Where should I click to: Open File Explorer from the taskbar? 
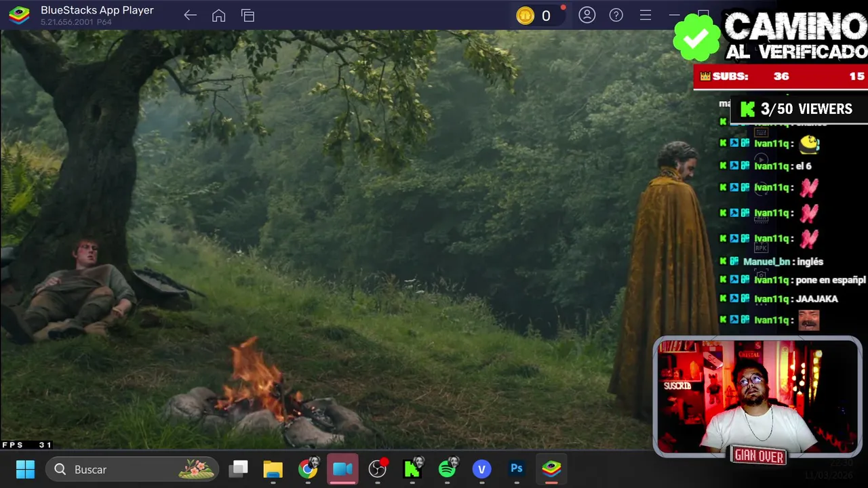tap(273, 469)
